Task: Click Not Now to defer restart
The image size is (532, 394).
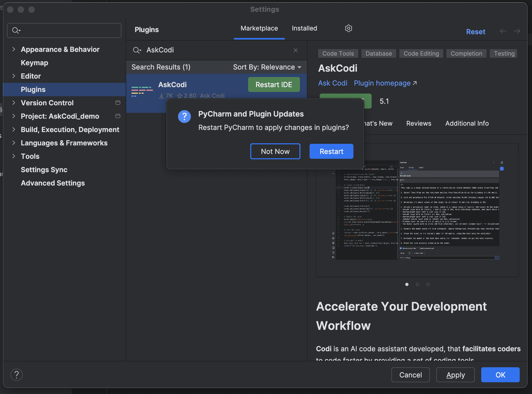Action: (x=275, y=151)
